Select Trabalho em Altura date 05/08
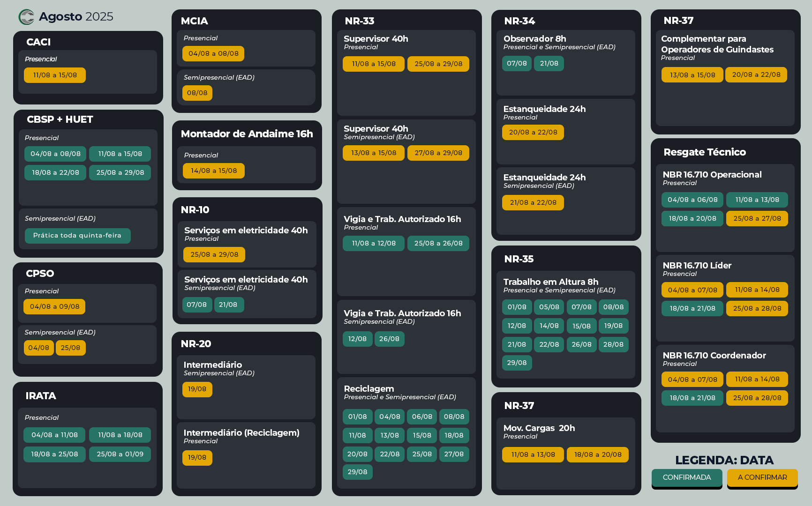This screenshot has width=812, height=506. pyautogui.click(x=549, y=307)
